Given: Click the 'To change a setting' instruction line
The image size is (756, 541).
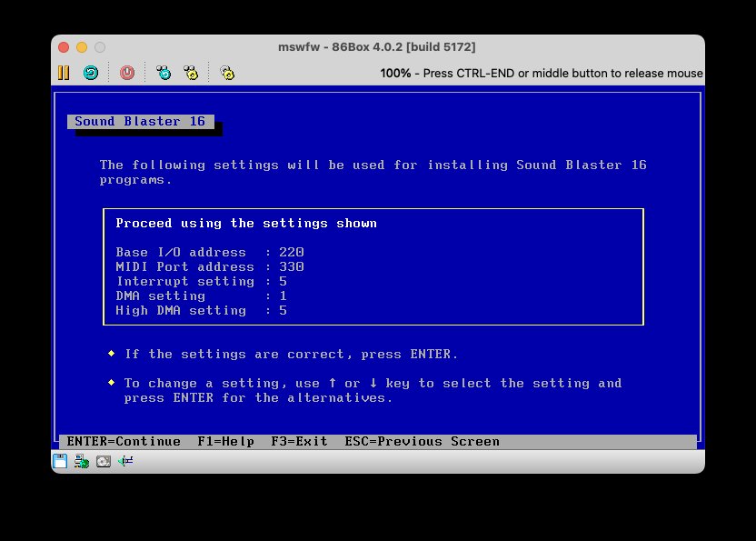Looking at the screenshot, I should point(373,390).
